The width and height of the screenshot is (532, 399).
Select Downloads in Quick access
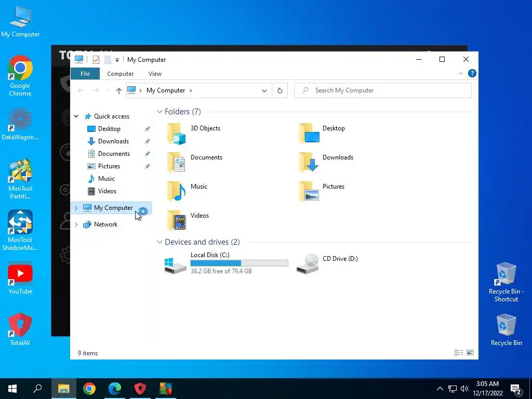[x=113, y=141]
